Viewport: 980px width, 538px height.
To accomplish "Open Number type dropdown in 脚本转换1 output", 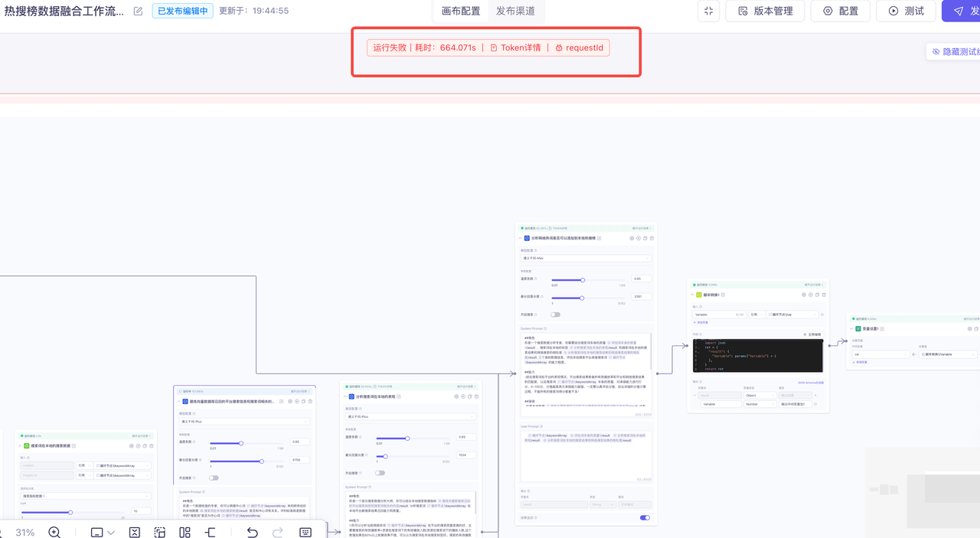I will point(759,403).
